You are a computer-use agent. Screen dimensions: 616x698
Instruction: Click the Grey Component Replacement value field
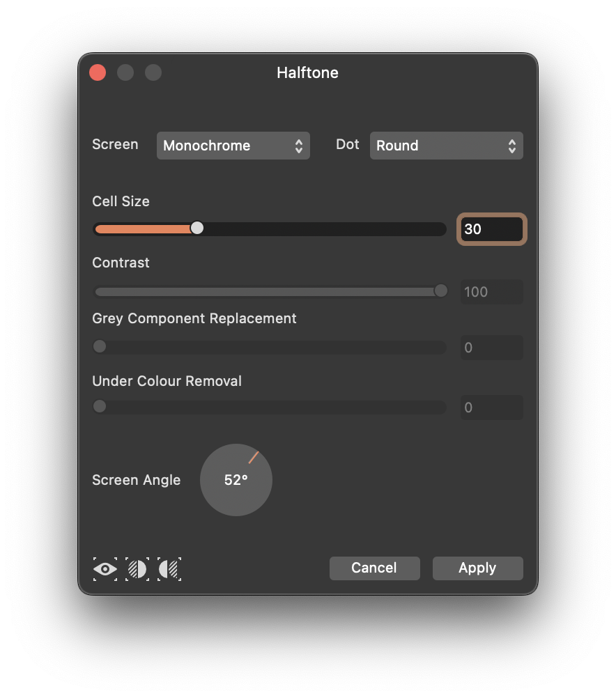coord(491,348)
